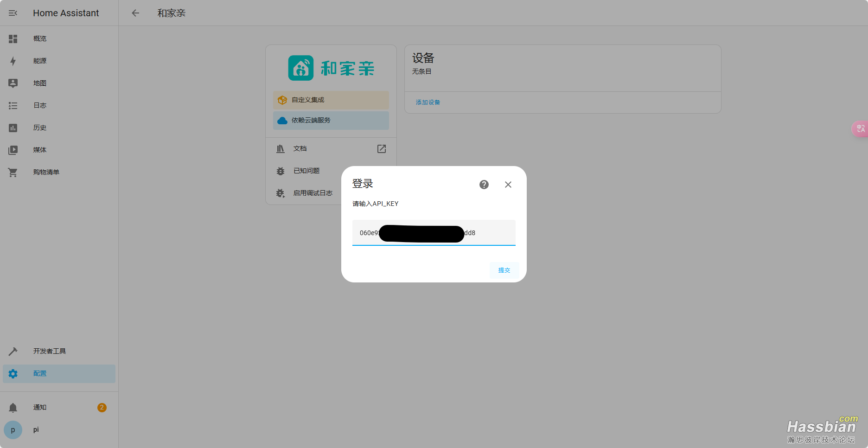Open notifications bell icon
Screen dimensions: 868x448
pyautogui.click(x=13, y=408)
